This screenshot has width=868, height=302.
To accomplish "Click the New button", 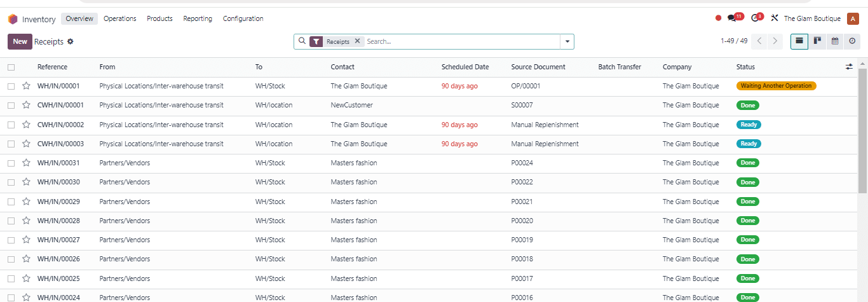I will pos(20,41).
